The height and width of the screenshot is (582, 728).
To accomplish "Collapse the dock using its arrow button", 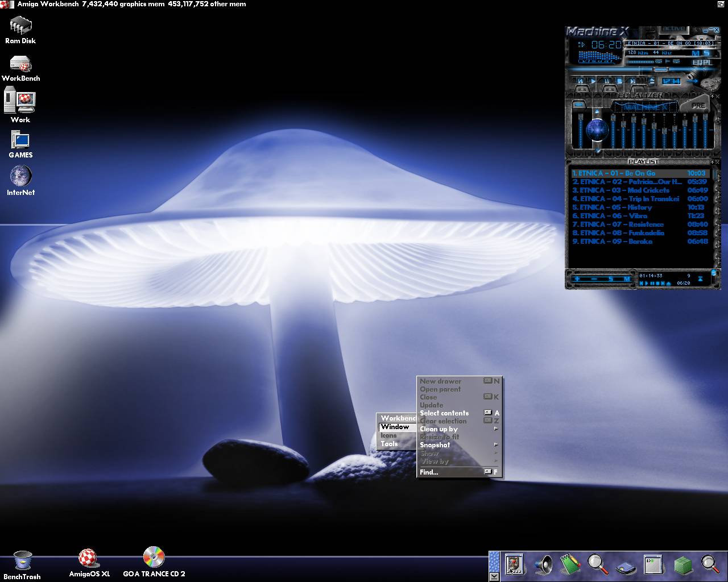I will pos(494,576).
